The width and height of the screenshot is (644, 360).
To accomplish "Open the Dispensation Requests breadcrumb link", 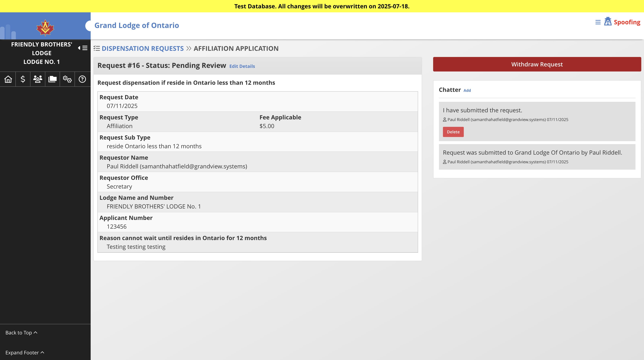I will pos(143,48).
